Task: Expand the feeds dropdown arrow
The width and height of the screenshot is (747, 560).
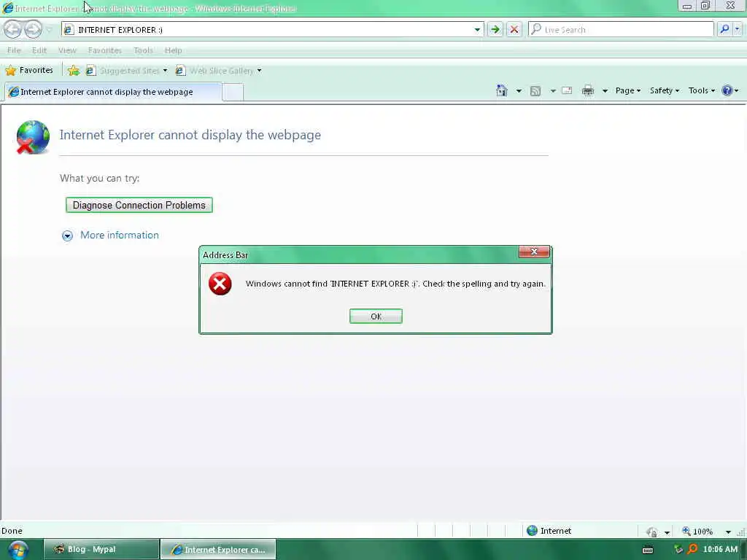Action: pyautogui.click(x=553, y=90)
